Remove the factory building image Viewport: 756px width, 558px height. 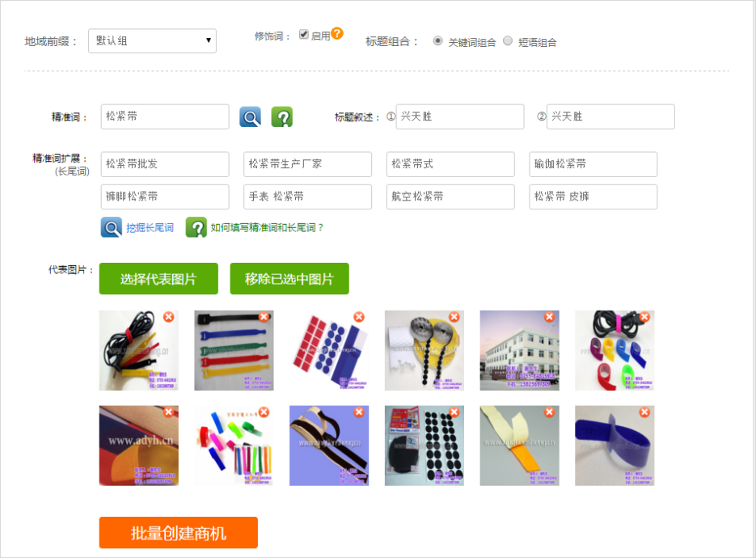[x=549, y=317]
